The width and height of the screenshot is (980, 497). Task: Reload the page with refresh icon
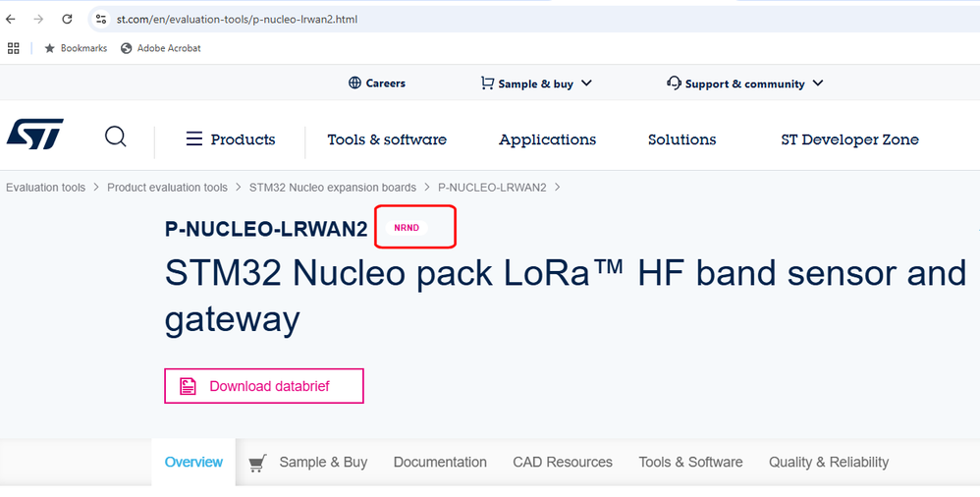tap(67, 20)
